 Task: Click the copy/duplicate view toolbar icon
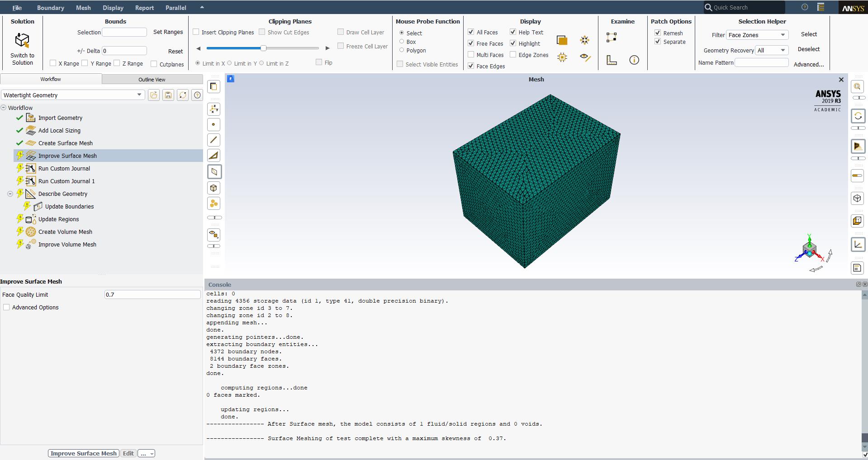coord(213,86)
